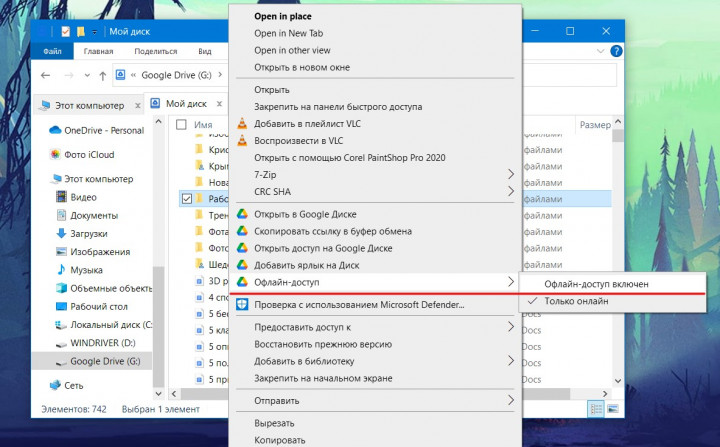The width and height of the screenshot is (720, 447).
Task: Enable 'Офлайн-доступ включен' option
Action: 595,284
